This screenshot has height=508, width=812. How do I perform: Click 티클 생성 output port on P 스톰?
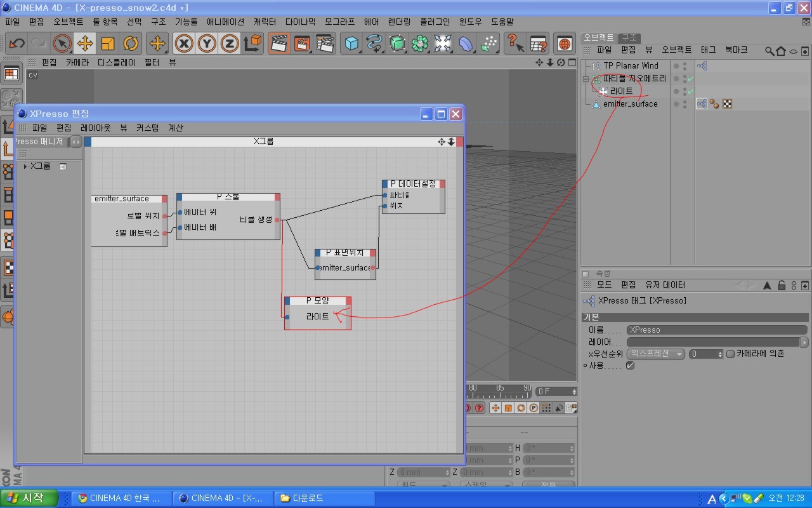[x=277, y=220]
